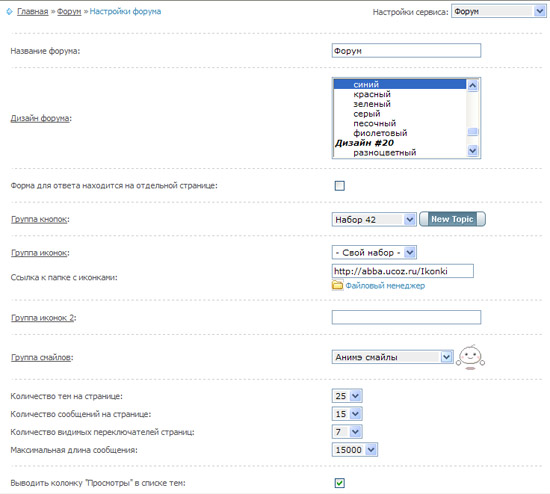Screen dimensions: 550x494
Task: Click the File Manager folder icon
Action: 337,285
